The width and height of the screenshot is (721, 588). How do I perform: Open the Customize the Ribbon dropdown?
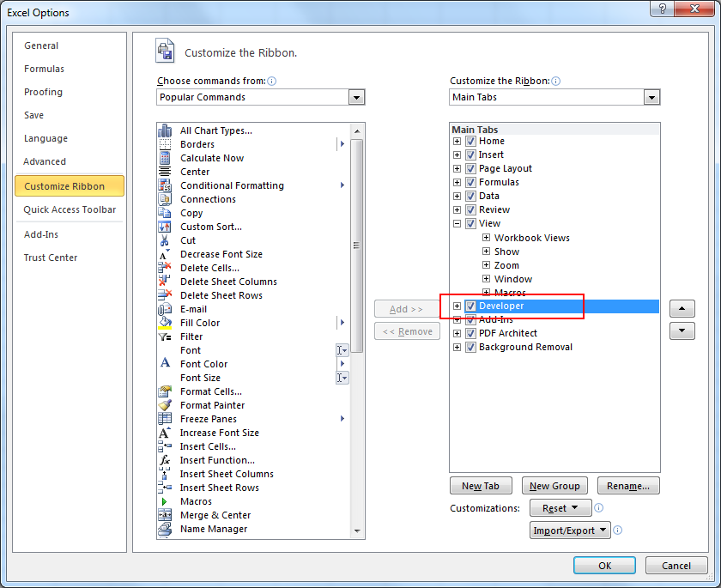[651, 97]
